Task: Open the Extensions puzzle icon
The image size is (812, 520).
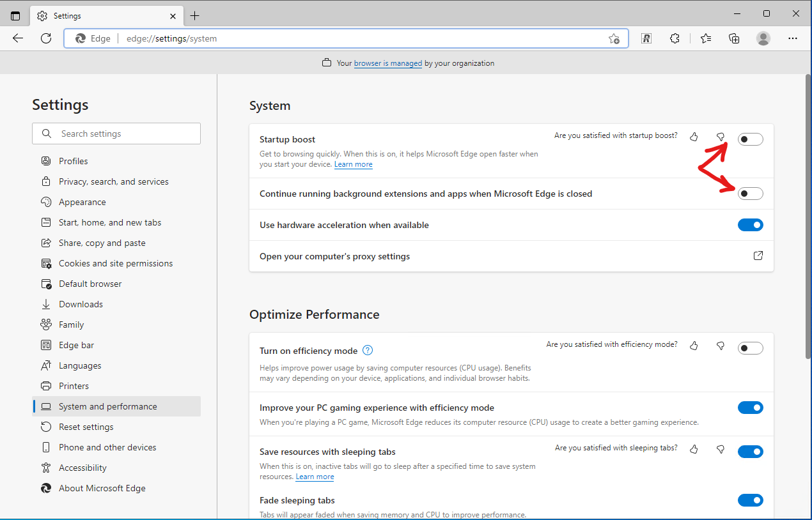Action: pos(675,38)
